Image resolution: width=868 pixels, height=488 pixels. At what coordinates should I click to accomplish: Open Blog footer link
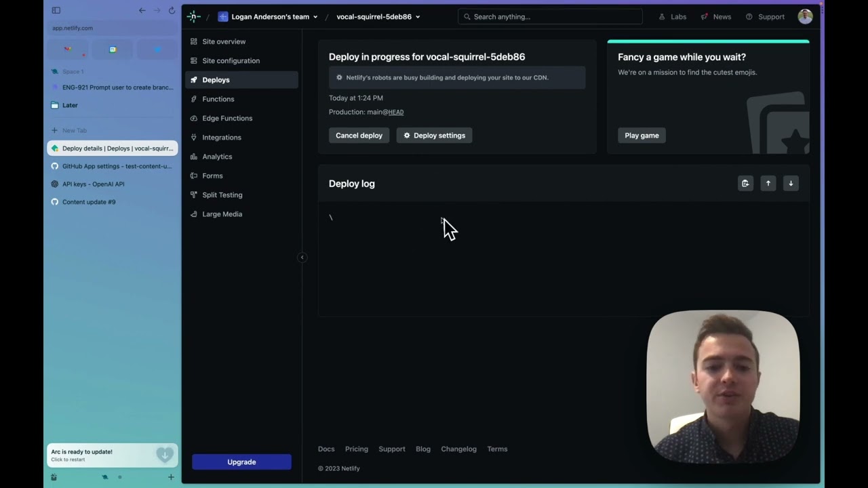point(423,449)
